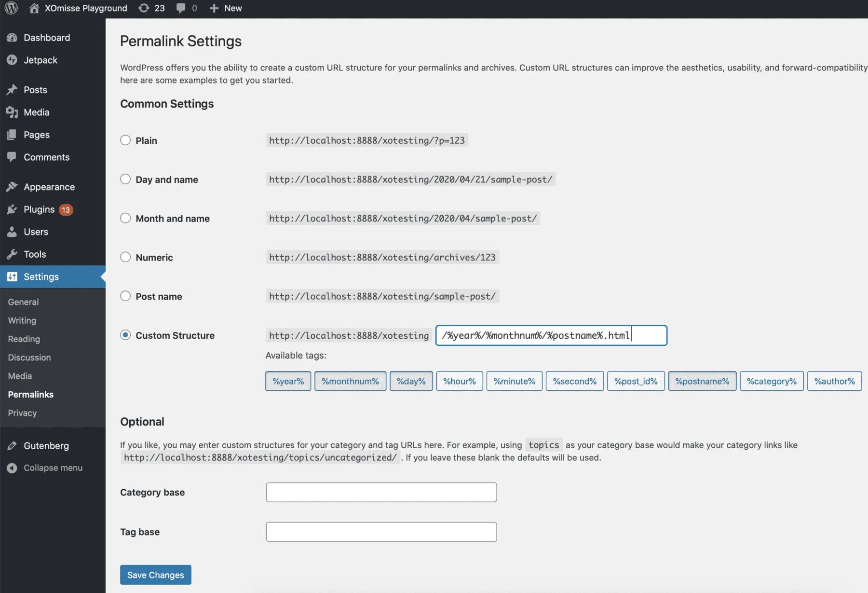Viewport: 868px width, 593px height.
Task: Open the updates icon showing 23
Action: click(144, 8)
